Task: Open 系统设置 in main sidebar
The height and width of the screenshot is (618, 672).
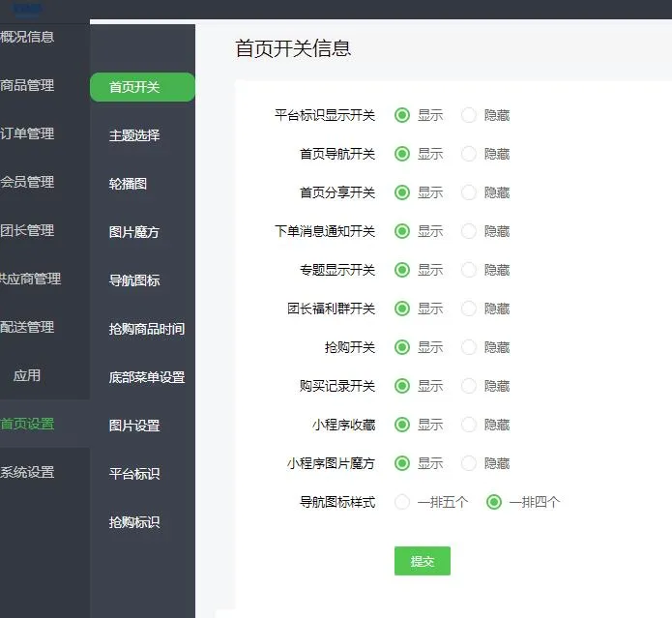Action: (x=27, y=472)
